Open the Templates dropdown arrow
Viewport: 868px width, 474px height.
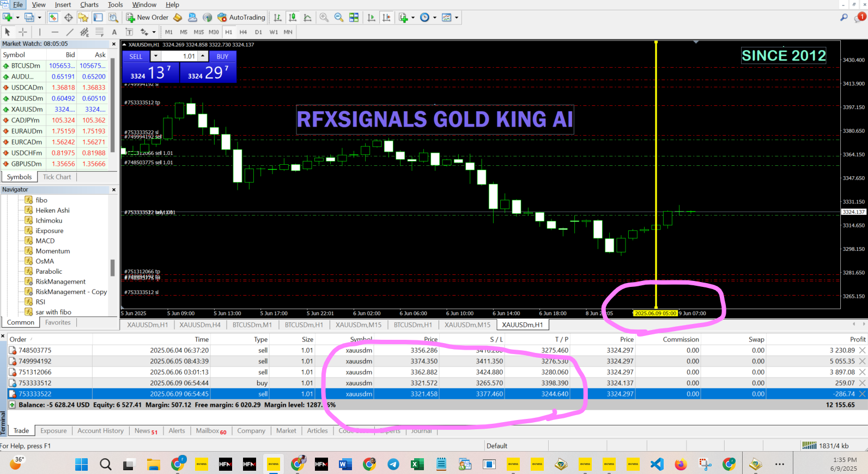click(457, 17)
